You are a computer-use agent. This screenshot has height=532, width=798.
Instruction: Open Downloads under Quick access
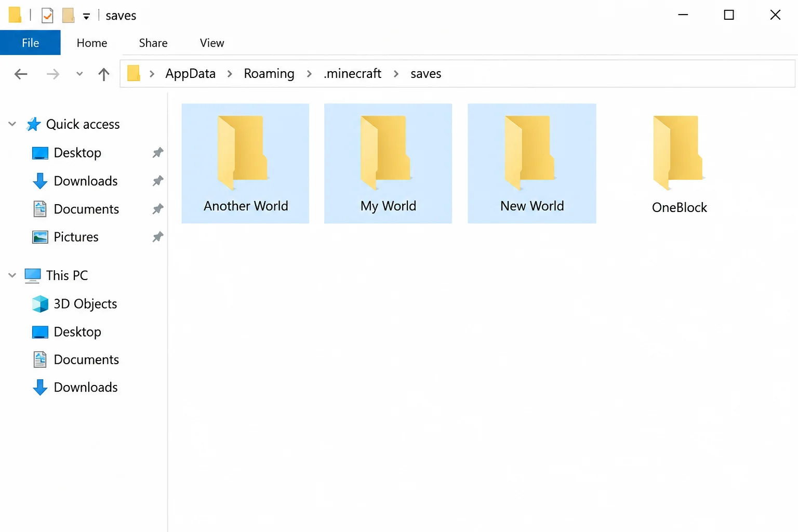tap(75, 181)
